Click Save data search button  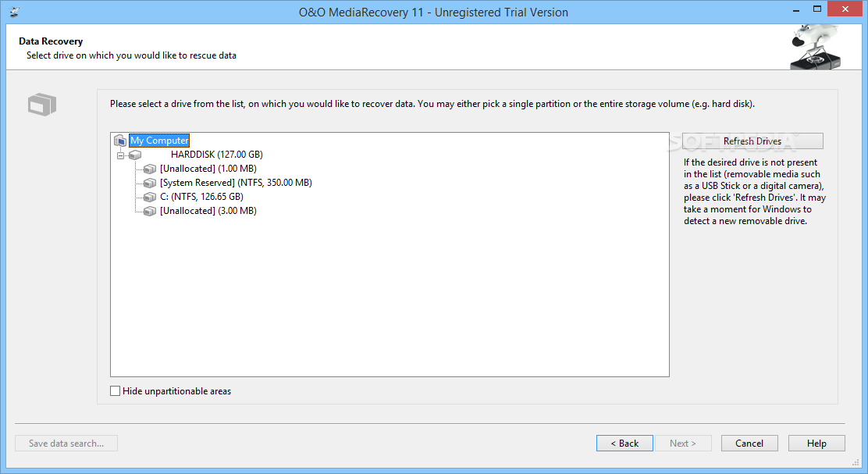click(66, 443)
